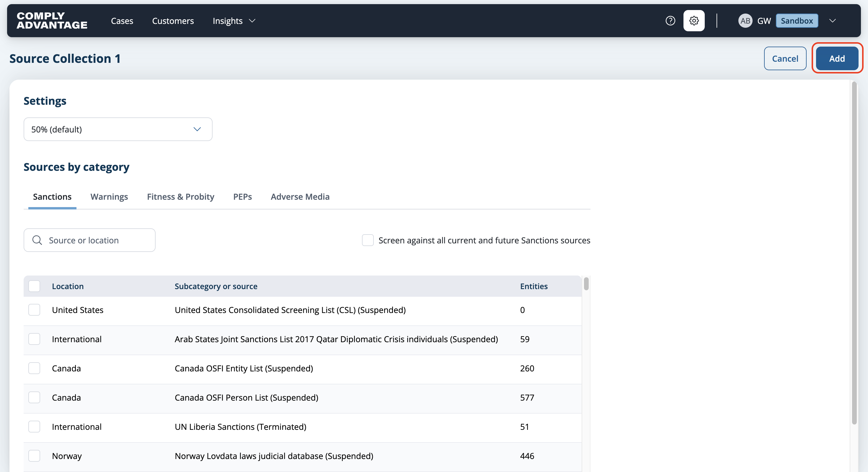Click the entity count 59
Screen dimensions: 868x472
(525, 339)
